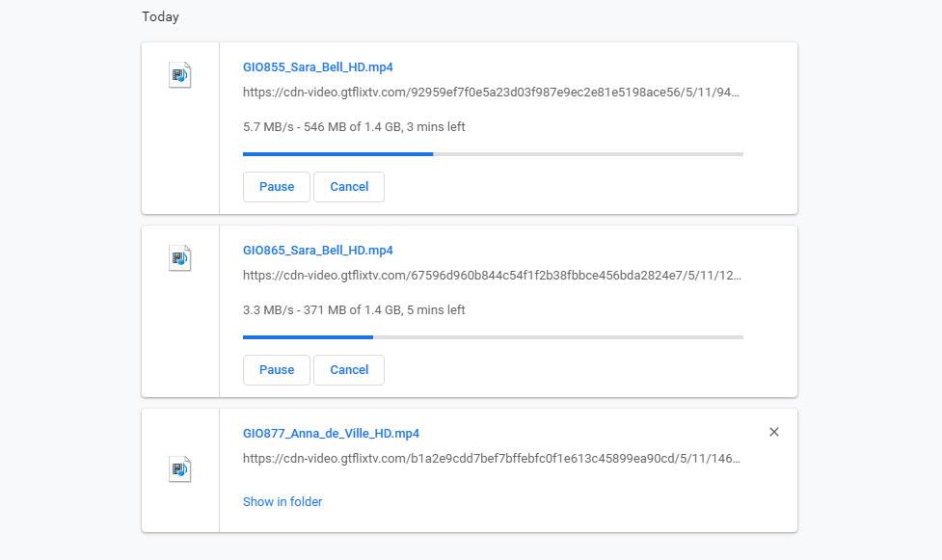Click the progress bar of the GIO865 download
Viewport: 942px width, 560px height.
coord(493,337)
